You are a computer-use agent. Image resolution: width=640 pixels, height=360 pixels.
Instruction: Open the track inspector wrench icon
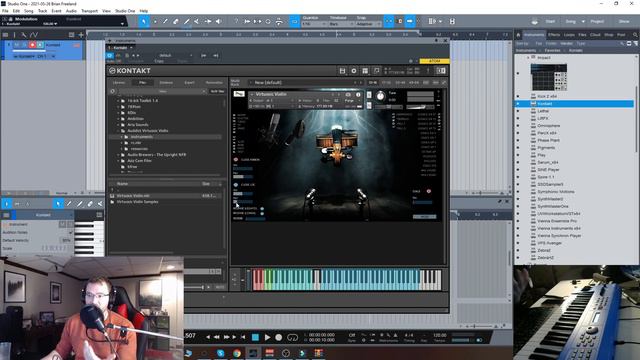(x=24, y=35)
